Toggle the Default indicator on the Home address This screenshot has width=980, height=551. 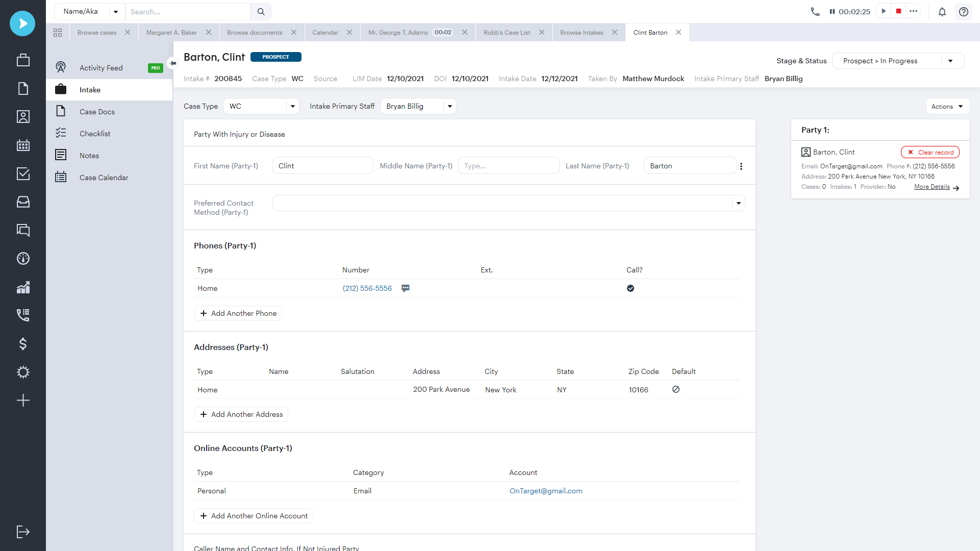676,389
